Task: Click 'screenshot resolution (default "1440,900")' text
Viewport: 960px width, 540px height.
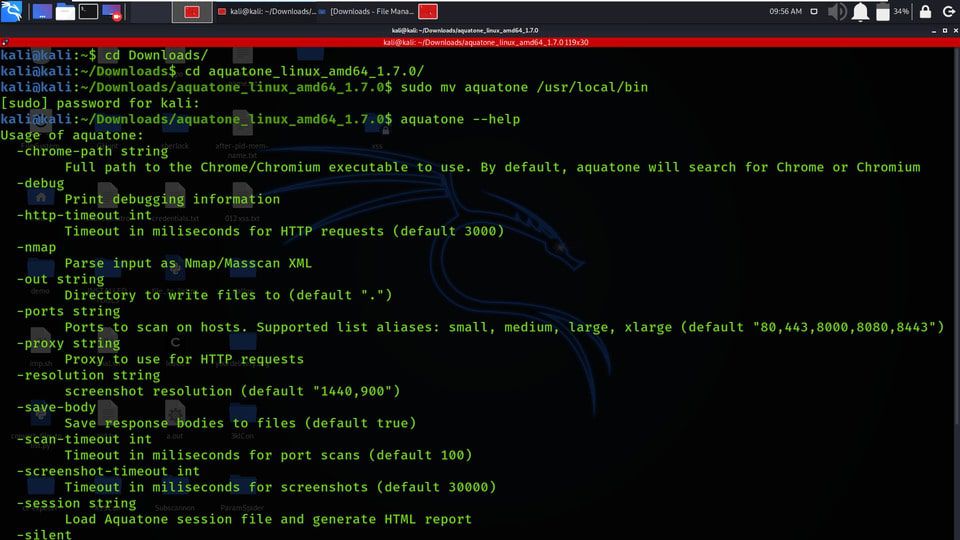Action: 232,391
